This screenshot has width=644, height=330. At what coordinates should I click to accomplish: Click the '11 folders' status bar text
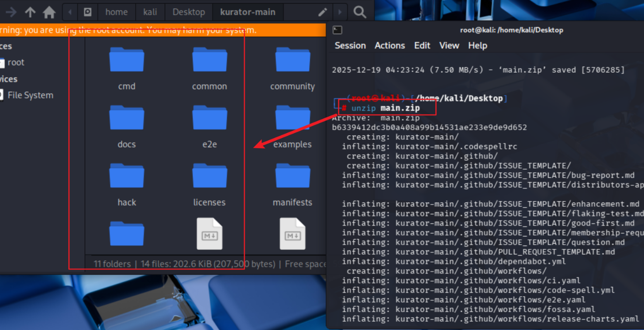click(112, 264)
